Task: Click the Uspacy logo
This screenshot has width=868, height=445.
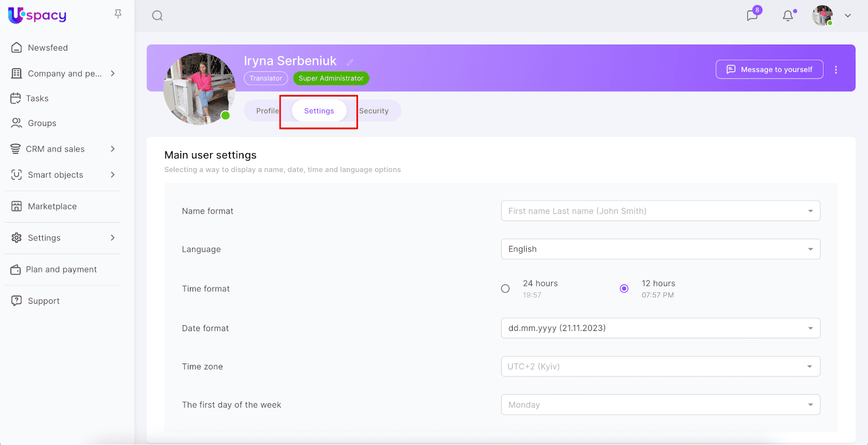Action: point(37,15)
